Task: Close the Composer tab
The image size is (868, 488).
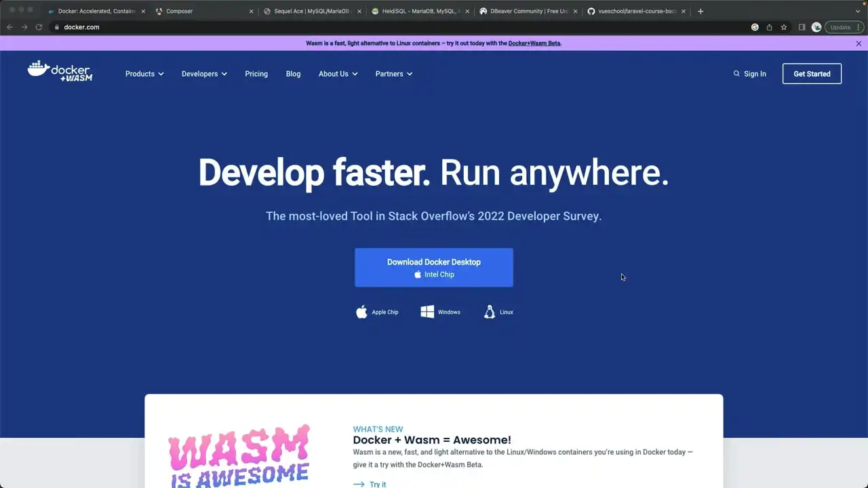Action: pyautogui.click(x=251, y=12)
